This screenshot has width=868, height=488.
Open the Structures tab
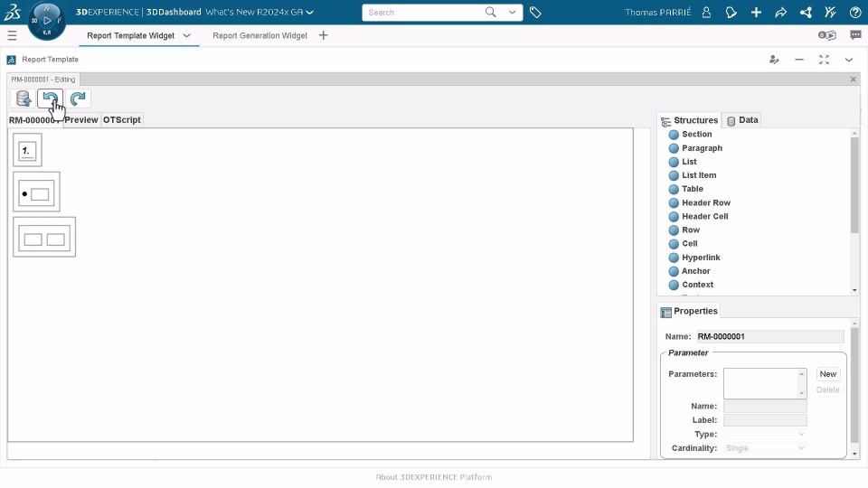[689, 120]
